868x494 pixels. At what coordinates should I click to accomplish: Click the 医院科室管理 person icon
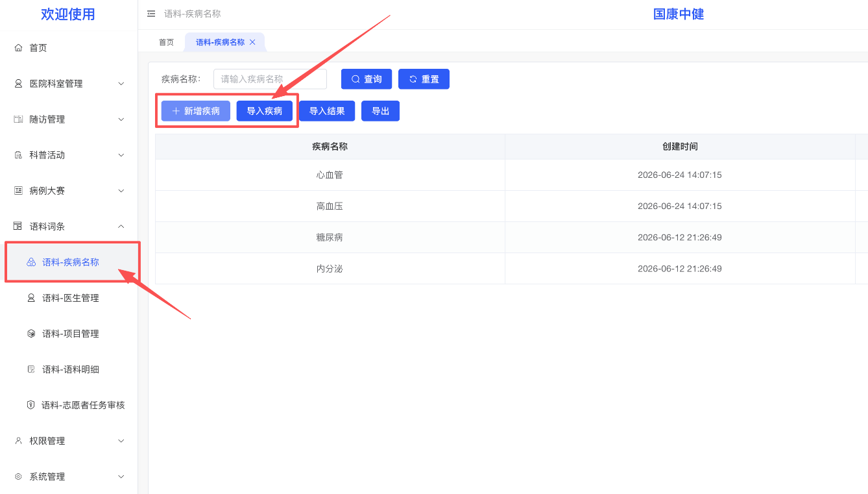tap(18, 84)
